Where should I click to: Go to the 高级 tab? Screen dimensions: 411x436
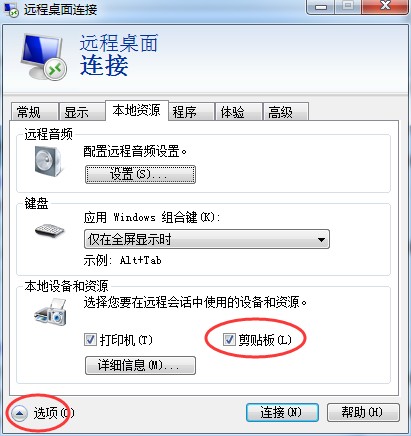(x=286, y=112)
